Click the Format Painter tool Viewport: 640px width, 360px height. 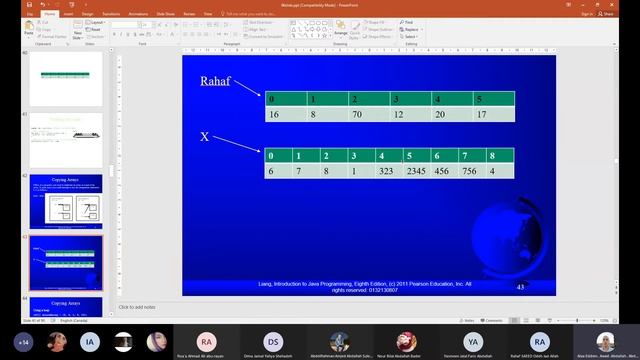pyautogui.click(x=52, y=37)
